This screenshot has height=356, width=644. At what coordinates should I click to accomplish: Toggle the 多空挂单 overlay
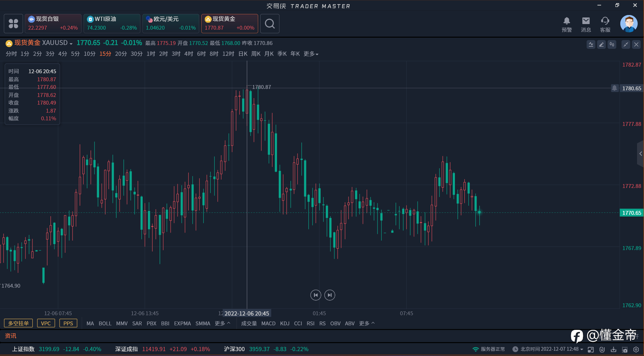[18, 323]
